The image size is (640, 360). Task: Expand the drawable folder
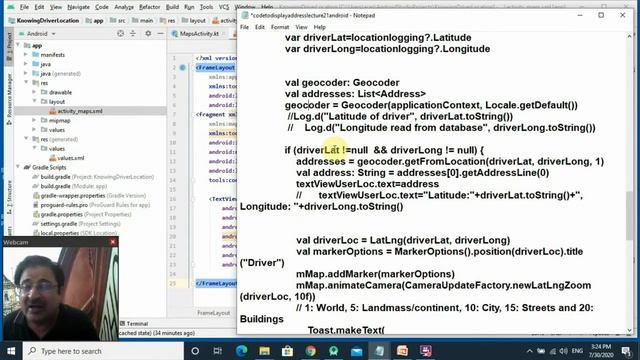34,92
